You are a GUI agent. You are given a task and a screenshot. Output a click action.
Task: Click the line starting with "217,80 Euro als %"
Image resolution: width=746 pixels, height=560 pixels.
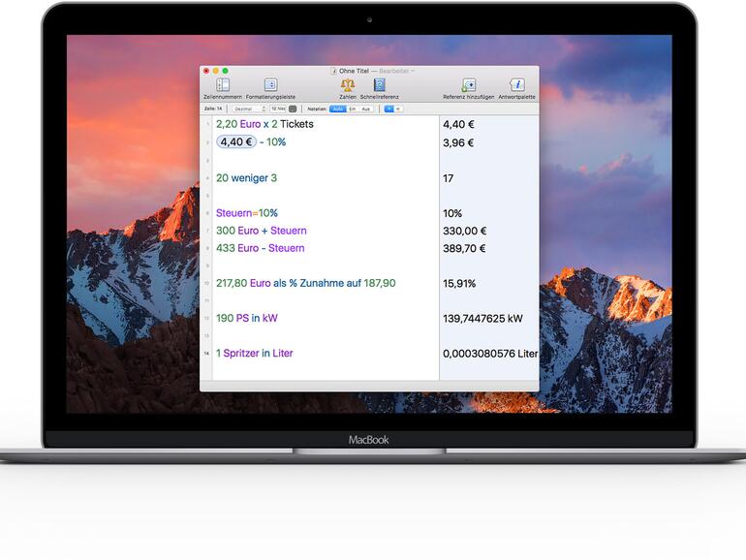click(x=306, y=283)
